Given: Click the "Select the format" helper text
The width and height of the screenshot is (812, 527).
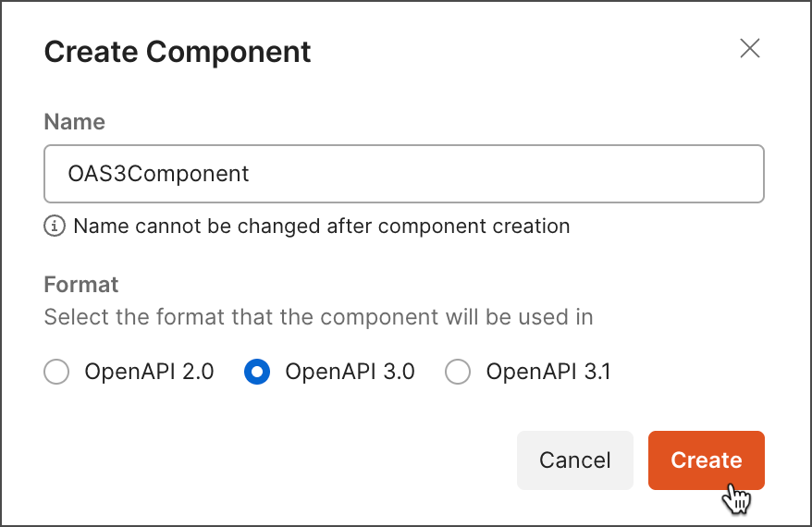Looking at the screenshot, I should coord(318,317).
